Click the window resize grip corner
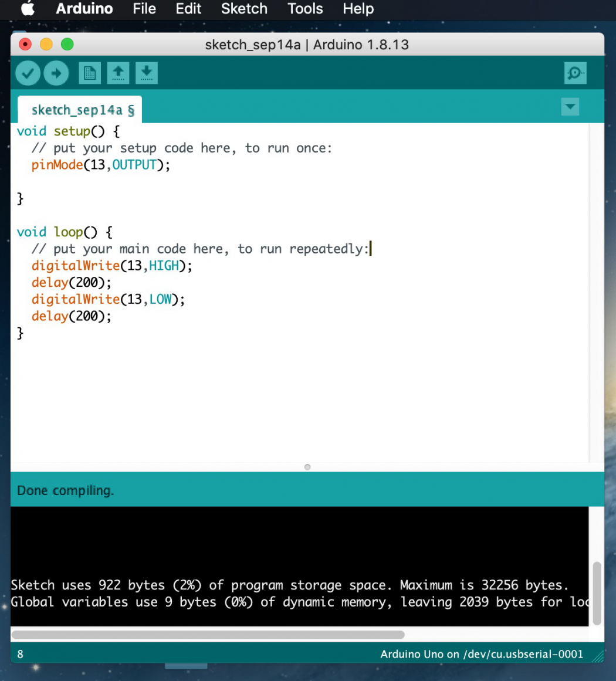Viewport: 616px width, 681px height. 598,656
